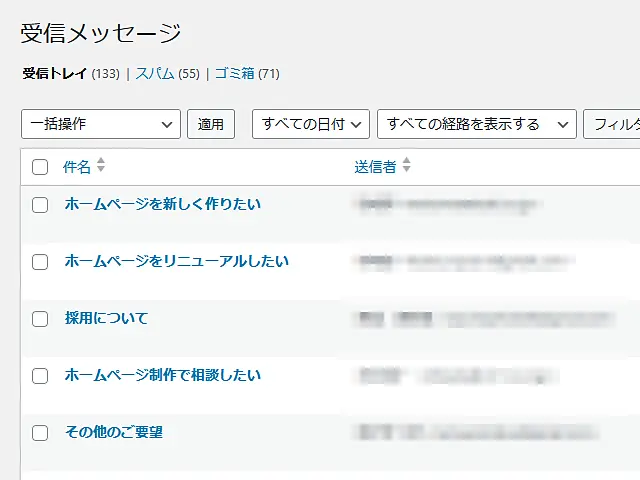Open message ホームページ制作で相談したい
This screenshot has width=640, height=480.
point(163,375)
